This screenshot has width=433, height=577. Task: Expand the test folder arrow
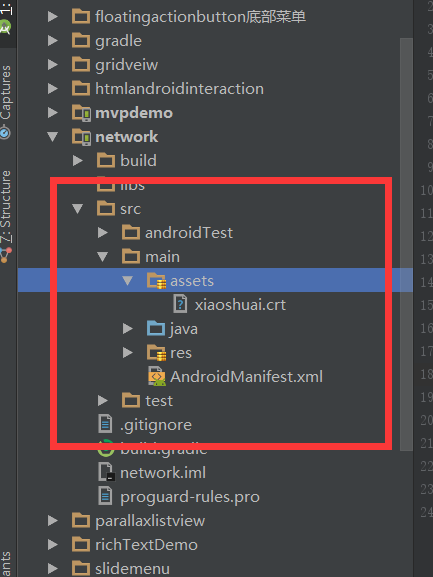(x=103, y=401)
